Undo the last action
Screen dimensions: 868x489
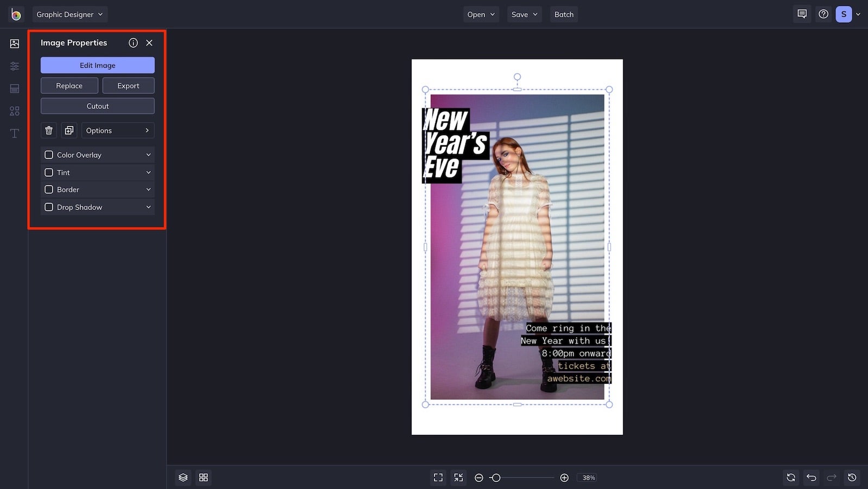pos(811,477)
